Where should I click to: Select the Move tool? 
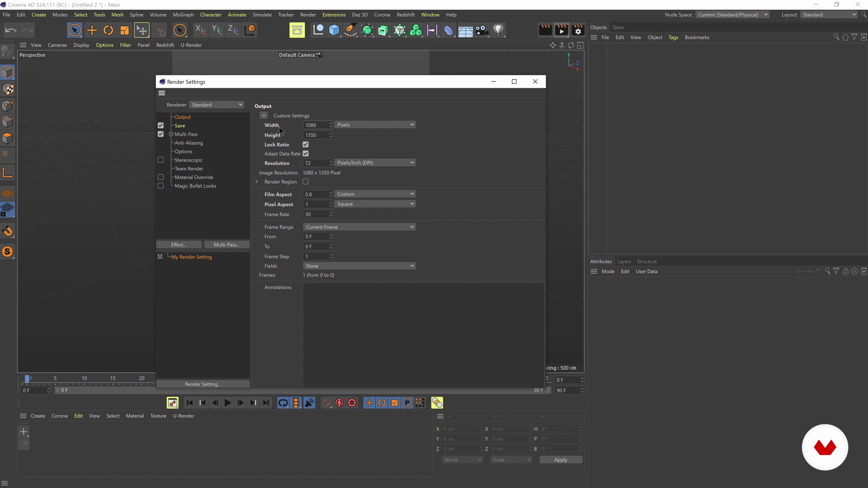click(92, 30)
